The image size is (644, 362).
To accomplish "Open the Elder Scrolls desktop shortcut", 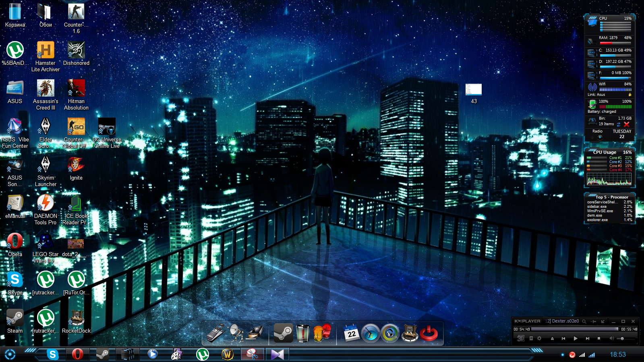I will coord(46,133).
